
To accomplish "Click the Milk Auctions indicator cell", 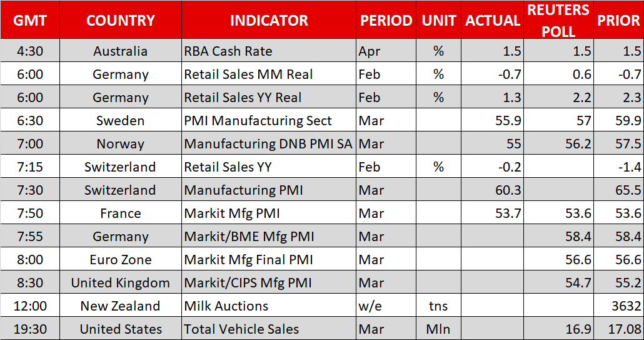I will click(x=269, y=306).
